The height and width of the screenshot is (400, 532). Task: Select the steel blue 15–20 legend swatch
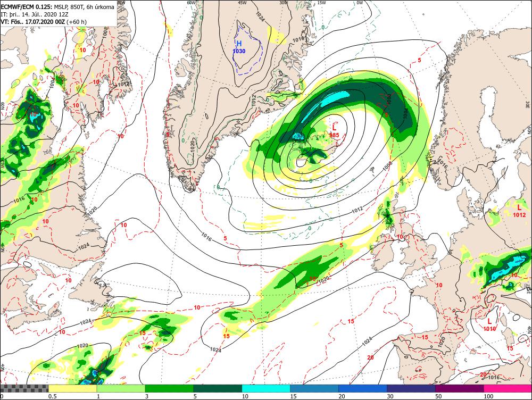click(314, 388)
